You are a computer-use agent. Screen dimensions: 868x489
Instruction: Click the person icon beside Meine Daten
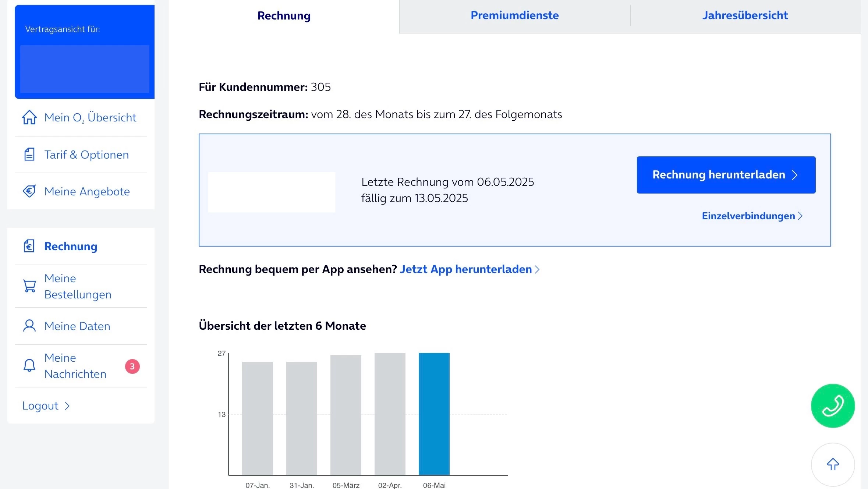29,326
